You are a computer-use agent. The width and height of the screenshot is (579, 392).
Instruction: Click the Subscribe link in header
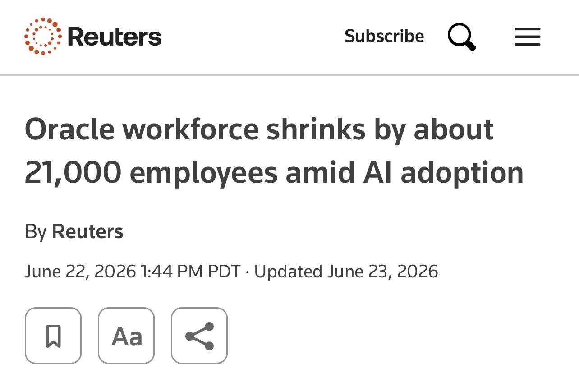(384, 36)
